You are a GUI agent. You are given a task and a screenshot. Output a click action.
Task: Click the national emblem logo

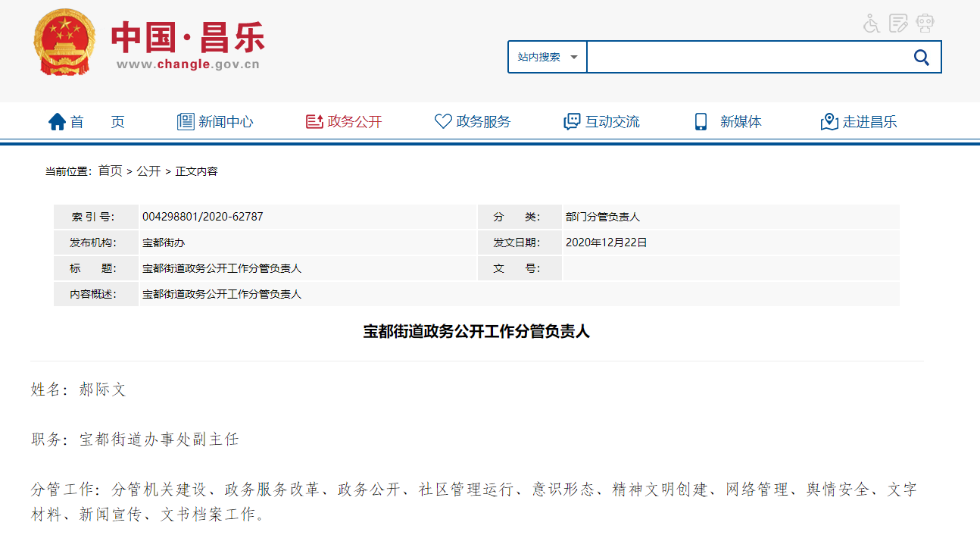point(64,42)
